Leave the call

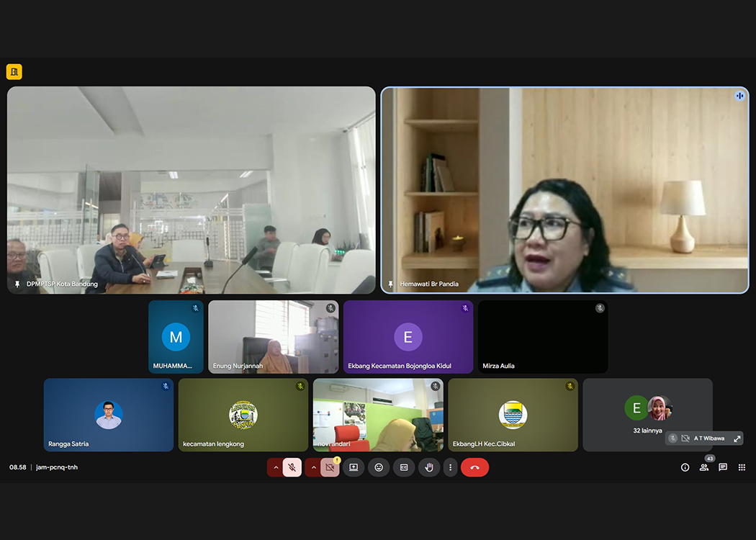[x=474, y=467]
